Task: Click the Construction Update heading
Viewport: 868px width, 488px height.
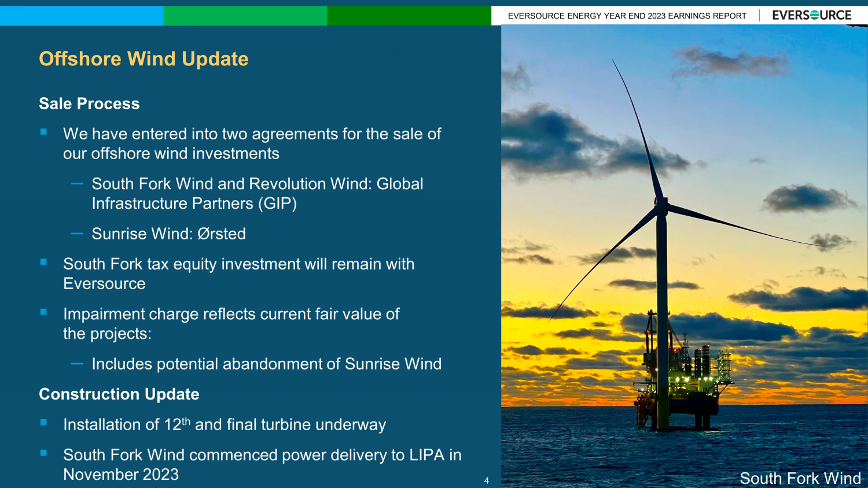Action: click(119, 394)
